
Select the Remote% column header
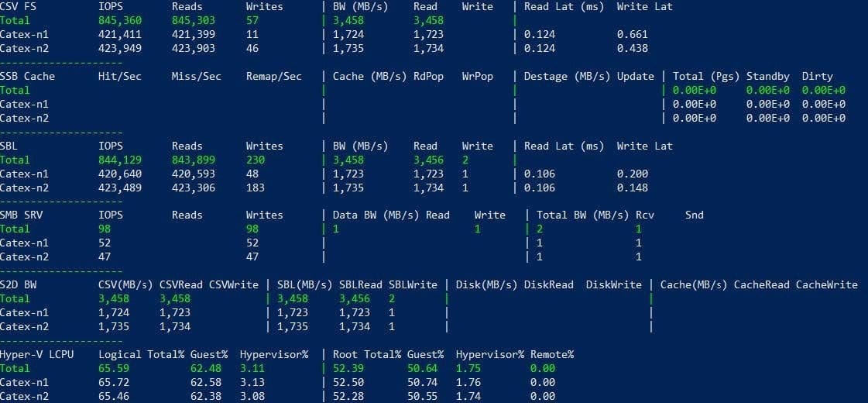coord(551,354)
